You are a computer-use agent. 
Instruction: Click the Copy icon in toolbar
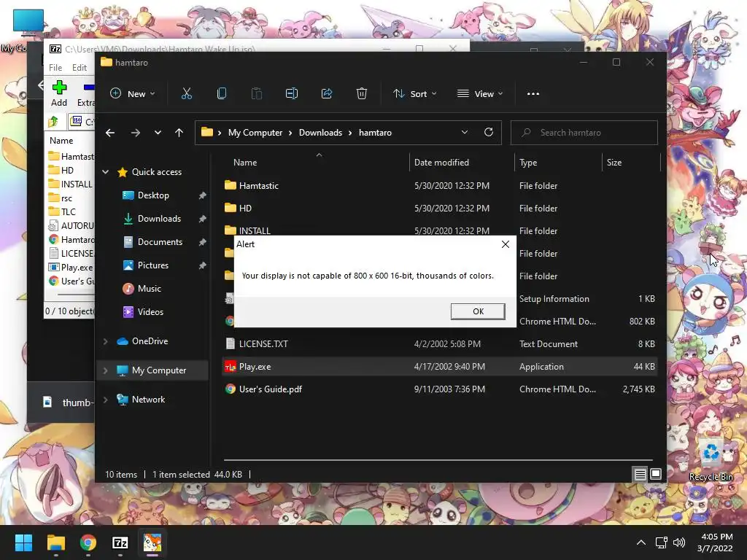222,94
